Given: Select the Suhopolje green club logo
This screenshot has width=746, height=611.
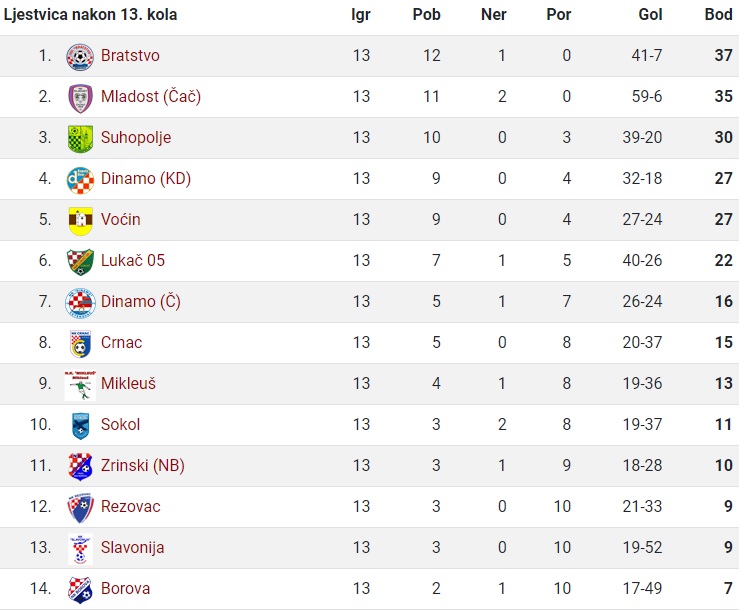Looking at the screenshot, I should (80, 139).
